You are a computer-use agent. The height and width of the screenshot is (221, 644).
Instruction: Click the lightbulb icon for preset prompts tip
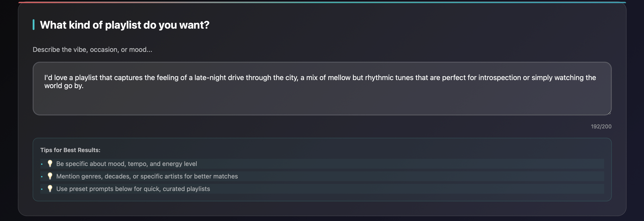[x=50, y=189]
